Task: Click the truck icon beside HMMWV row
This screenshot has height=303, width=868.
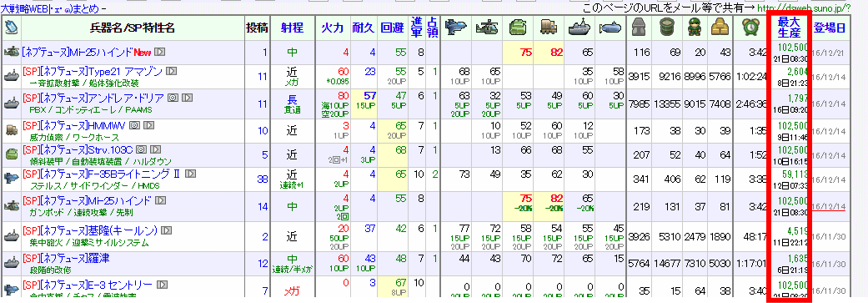Action: coord(11,131)
